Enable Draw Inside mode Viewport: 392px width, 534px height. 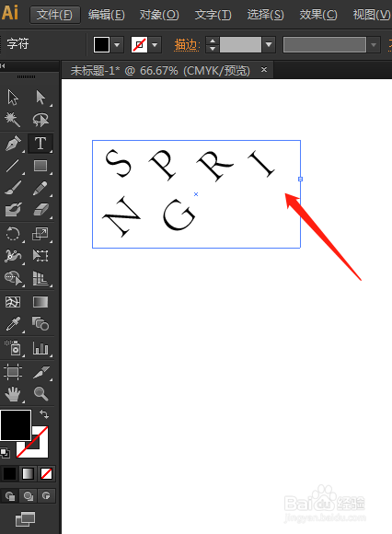point(46,496)
